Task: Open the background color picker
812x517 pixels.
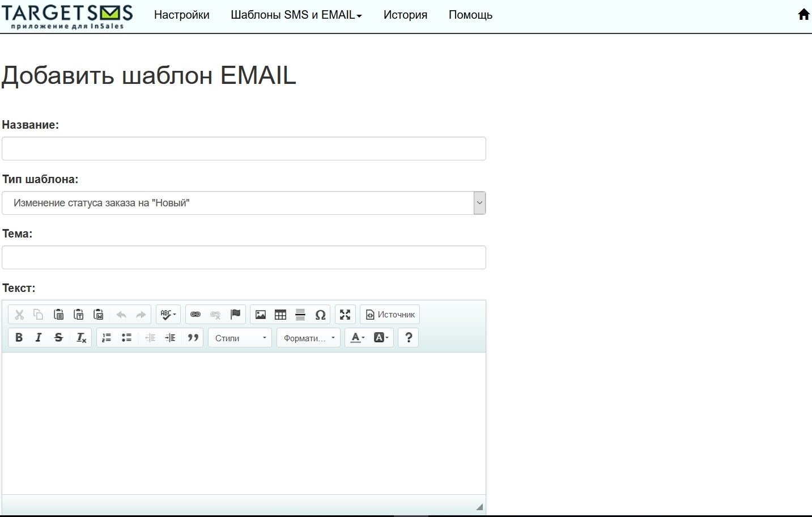Action: (381, 338)
